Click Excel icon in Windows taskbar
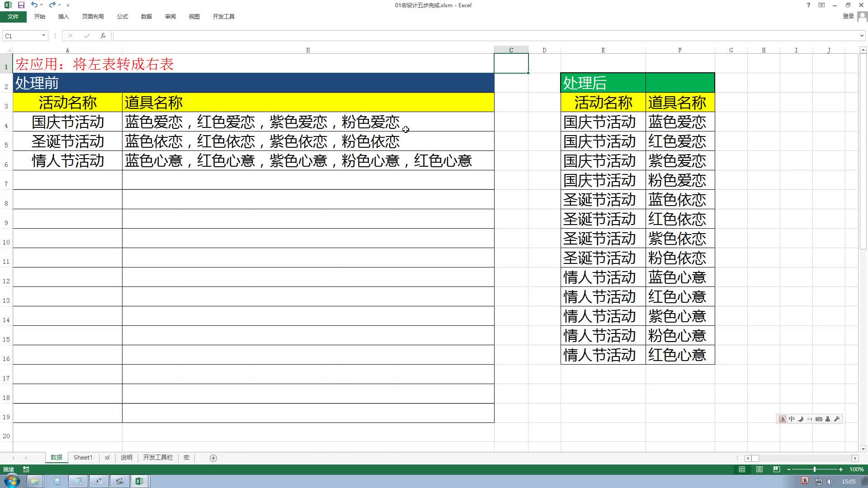This screenshot has width=868, height=488. [139, 481]
